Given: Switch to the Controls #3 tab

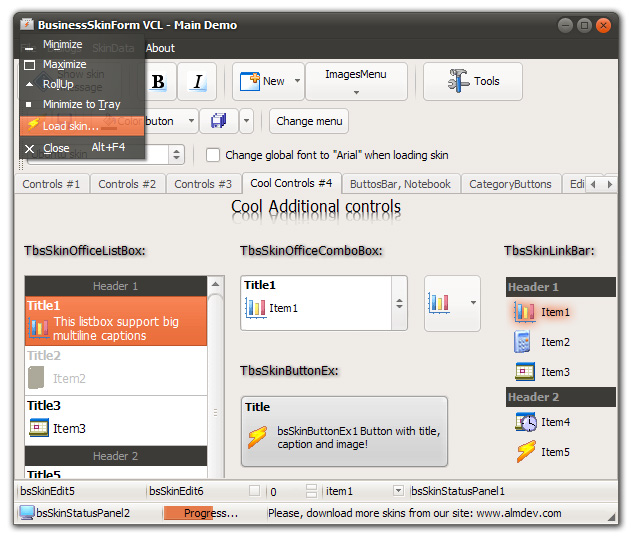Looking at the screenshot, I should pos(203,184).
